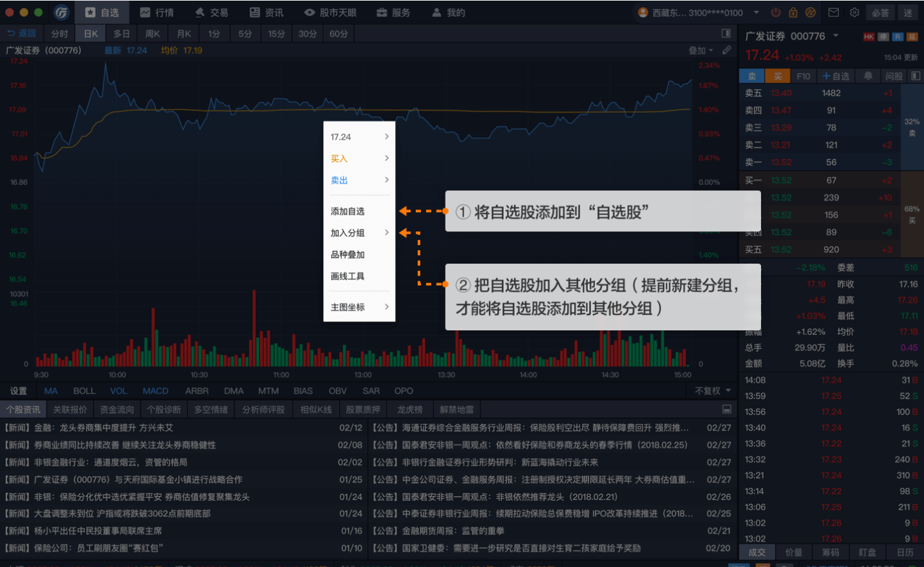The width and height of the screenshot is (924, 567).
Task: Click the 迷 button at top right
Action: [x=908, y=12]
